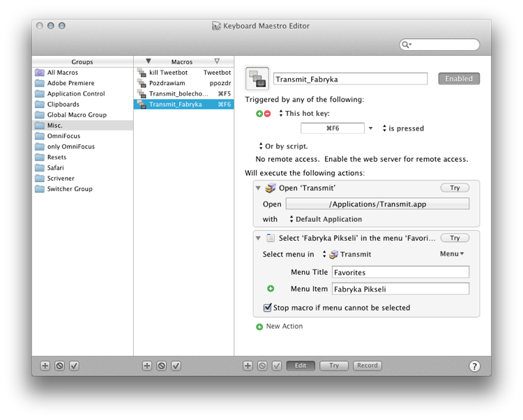Click the bottom bar Try button
Image resolution: width=523 pixels, height=420 pixels.
[x=334, y=366]
